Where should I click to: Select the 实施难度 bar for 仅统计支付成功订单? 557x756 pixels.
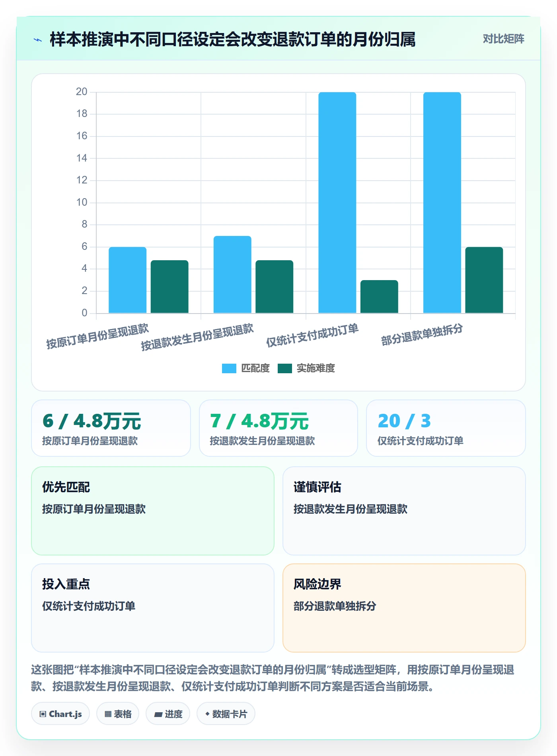[379, 297]
